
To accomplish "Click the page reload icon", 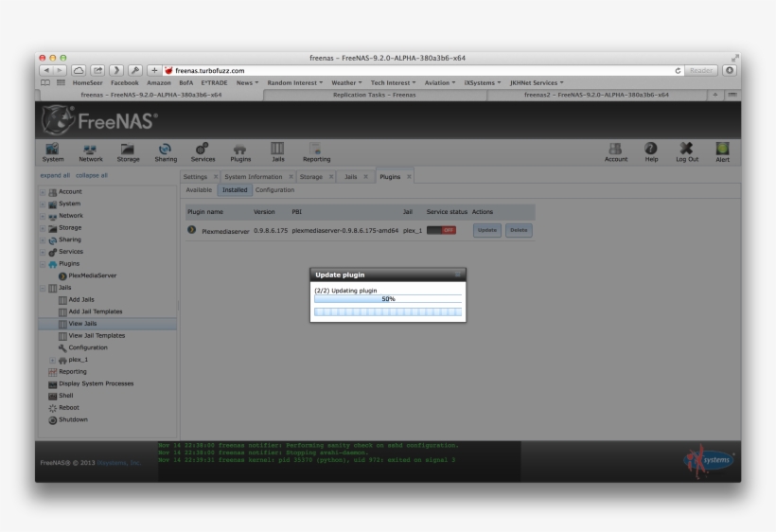I will click(x=678, y=71).
